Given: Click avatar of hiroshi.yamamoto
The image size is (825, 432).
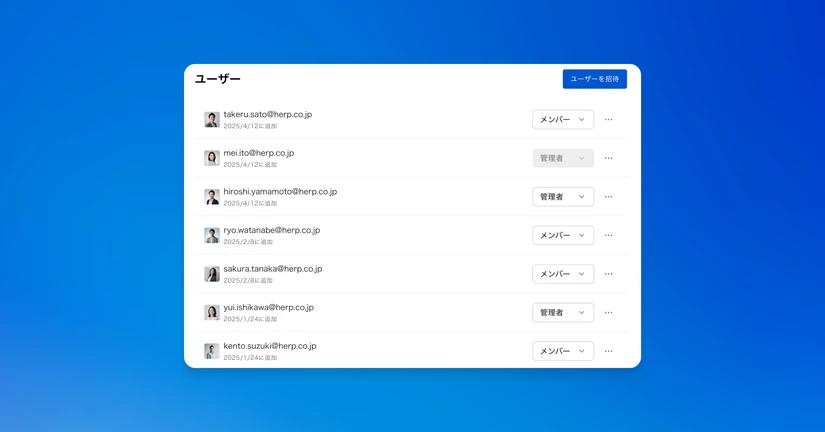Looking at the screenshot, I should (x=212, y=197).
